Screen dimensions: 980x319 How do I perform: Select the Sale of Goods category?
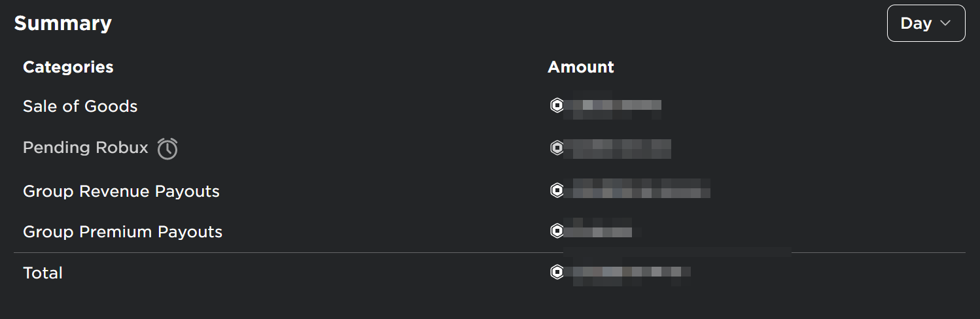tap(80, 107)
